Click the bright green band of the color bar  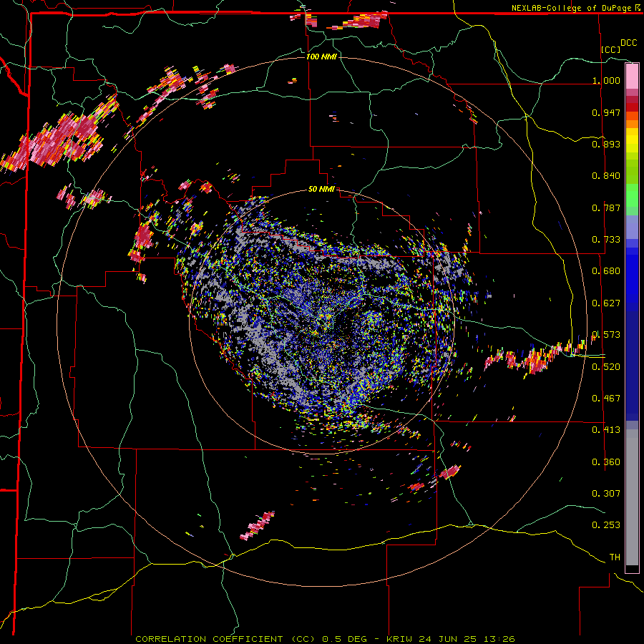point(632,195)
